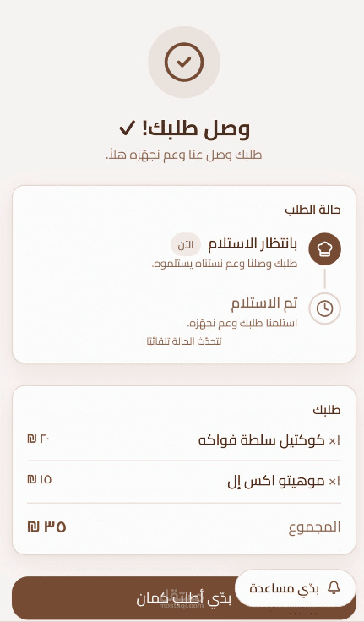Click the تتحدّث الحالة تلقائيًا auto-update note

click(x=184, y=341)
